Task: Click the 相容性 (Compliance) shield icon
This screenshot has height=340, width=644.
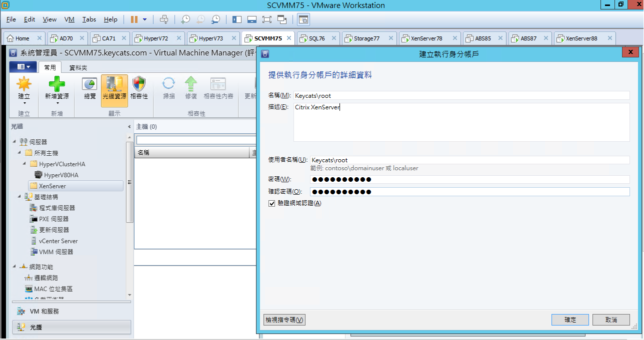Action: click(139, 84)
